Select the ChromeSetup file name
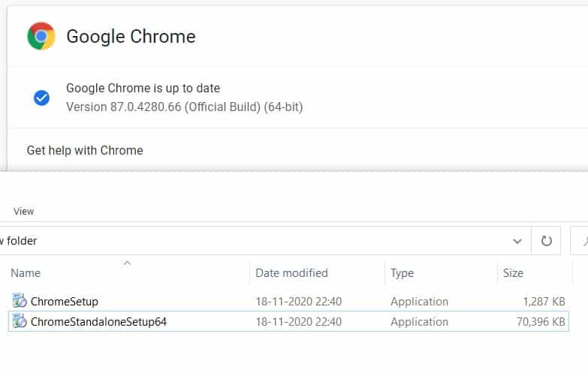The width and height of the screenshot is (588, 373). 65,302
